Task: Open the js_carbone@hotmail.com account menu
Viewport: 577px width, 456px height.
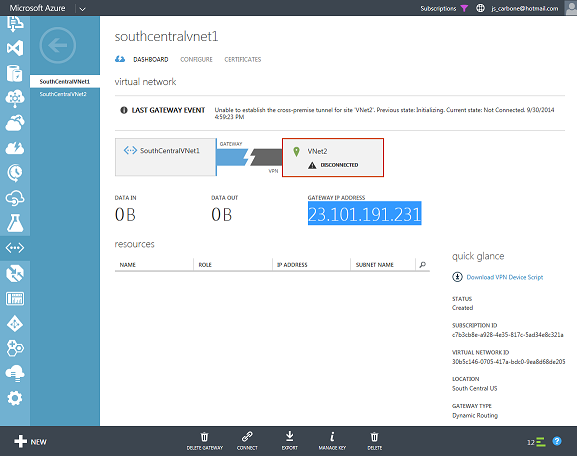Action: click(524, 8)
